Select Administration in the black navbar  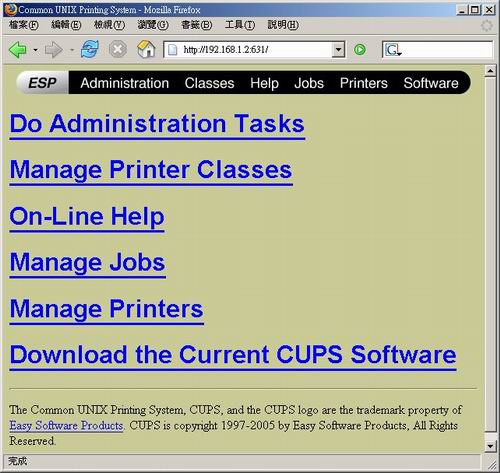coord(125,83)
